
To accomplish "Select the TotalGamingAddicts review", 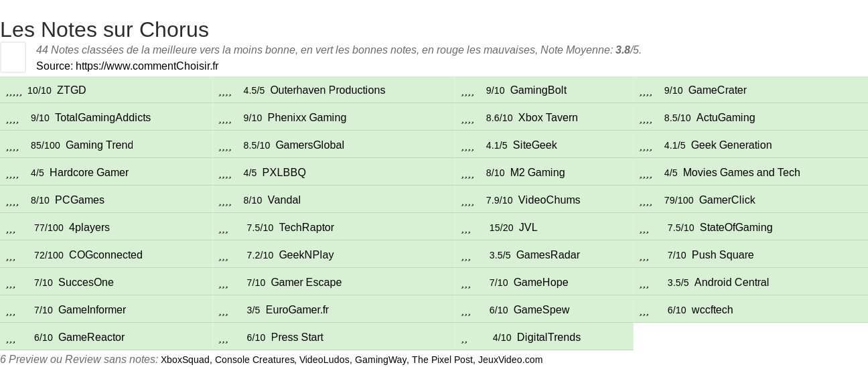I will (x=102, y=118).
